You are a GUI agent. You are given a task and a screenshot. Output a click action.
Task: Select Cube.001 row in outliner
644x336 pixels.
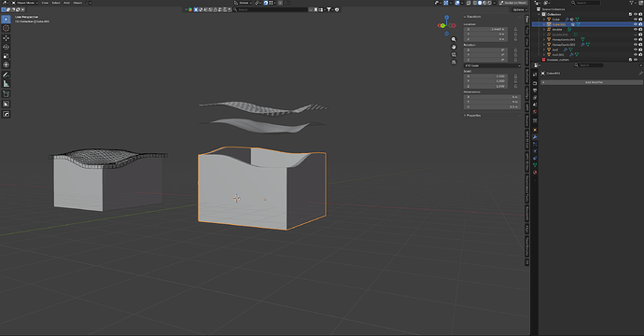pyautogui.click(x=587, y=24)
